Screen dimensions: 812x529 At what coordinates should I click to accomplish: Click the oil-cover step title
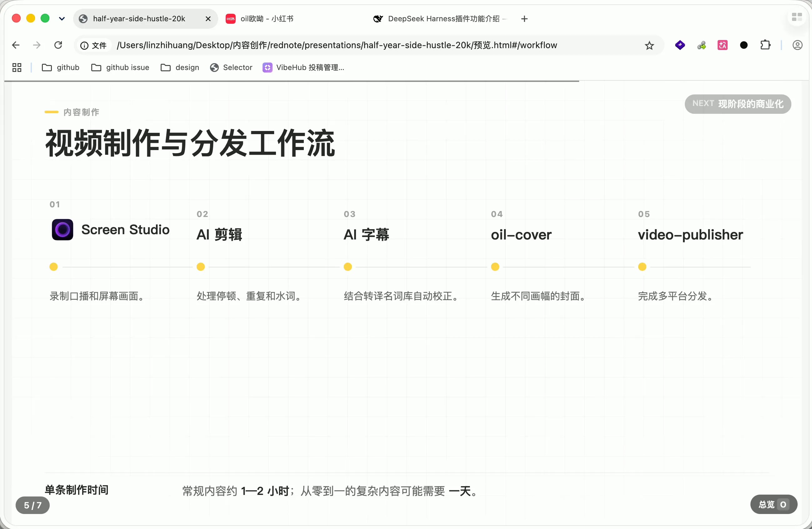(x=521, y=235)
